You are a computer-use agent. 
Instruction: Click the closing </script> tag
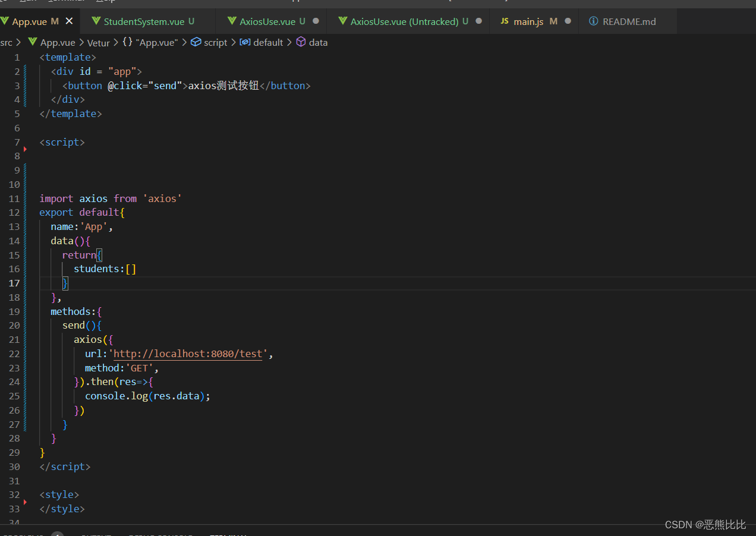coord(65,466)
